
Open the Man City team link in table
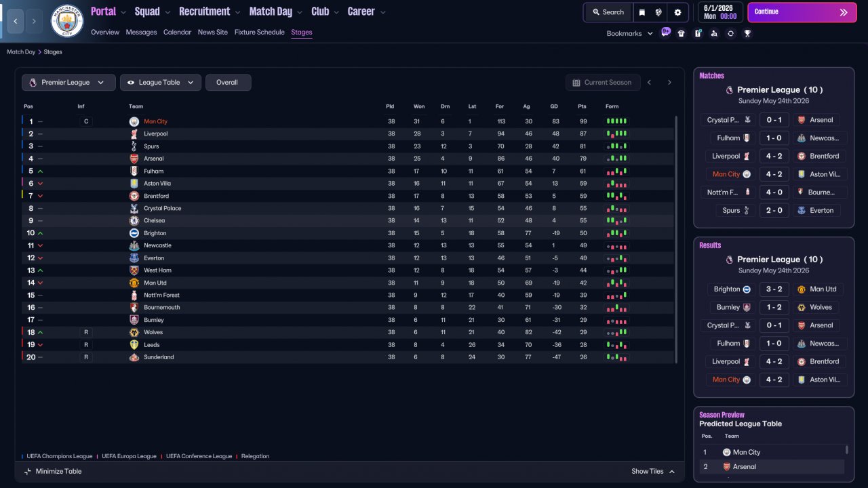[x=155, y=121]
